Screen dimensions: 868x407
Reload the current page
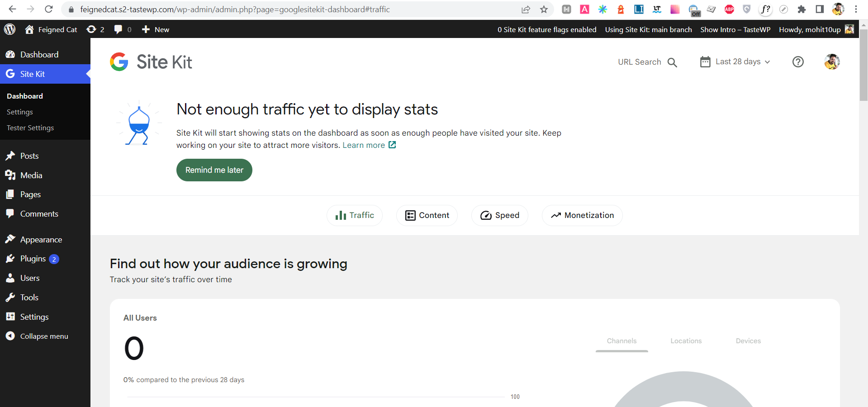(x=49, y=9)
